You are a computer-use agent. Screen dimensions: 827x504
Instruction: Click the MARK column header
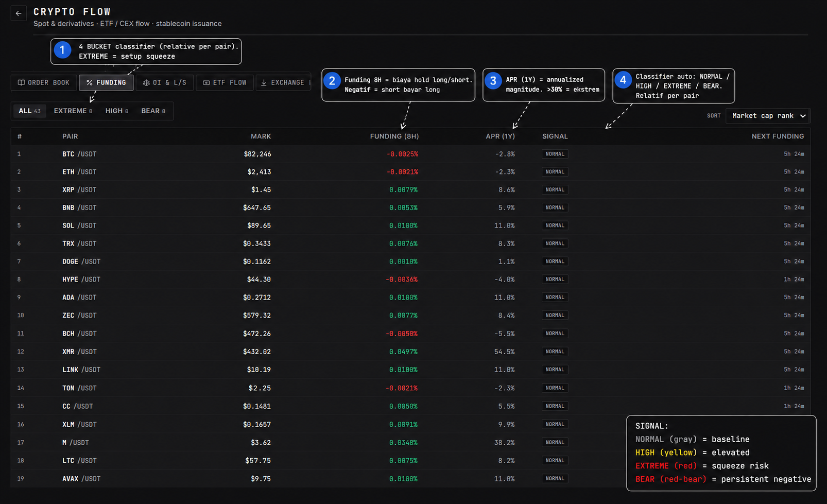pyautogui.click(x=261, y=136)
